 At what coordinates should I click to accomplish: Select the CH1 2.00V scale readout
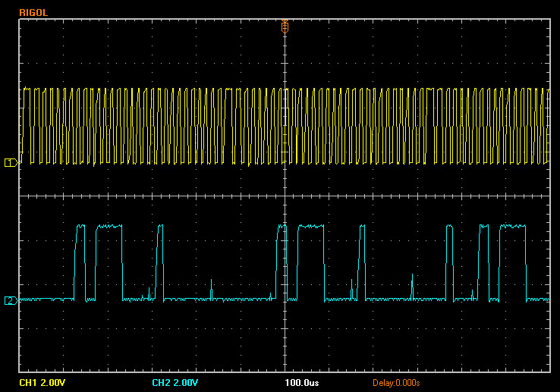pyautogui.click(x=44, y=381)
